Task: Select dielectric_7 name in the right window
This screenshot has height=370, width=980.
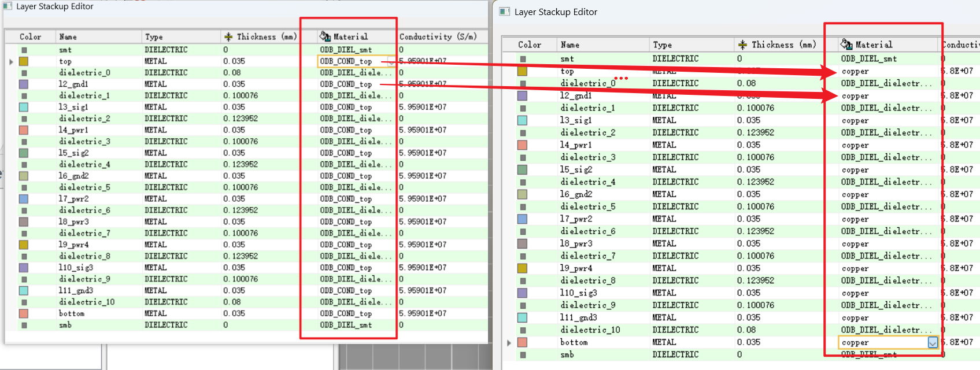Action: tap(587, 256)
